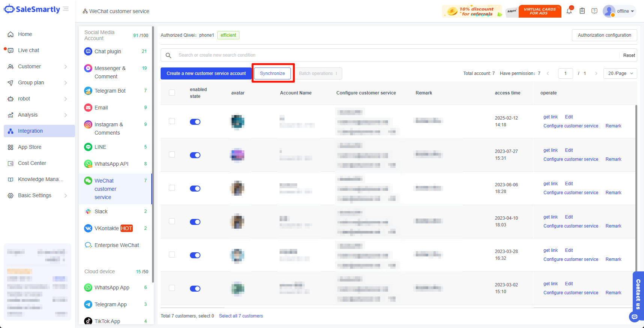Image resolution: width=644 pixels, height=328 pixels.
Task: Click the clipboard task icon in header
Action: point(582,11)
